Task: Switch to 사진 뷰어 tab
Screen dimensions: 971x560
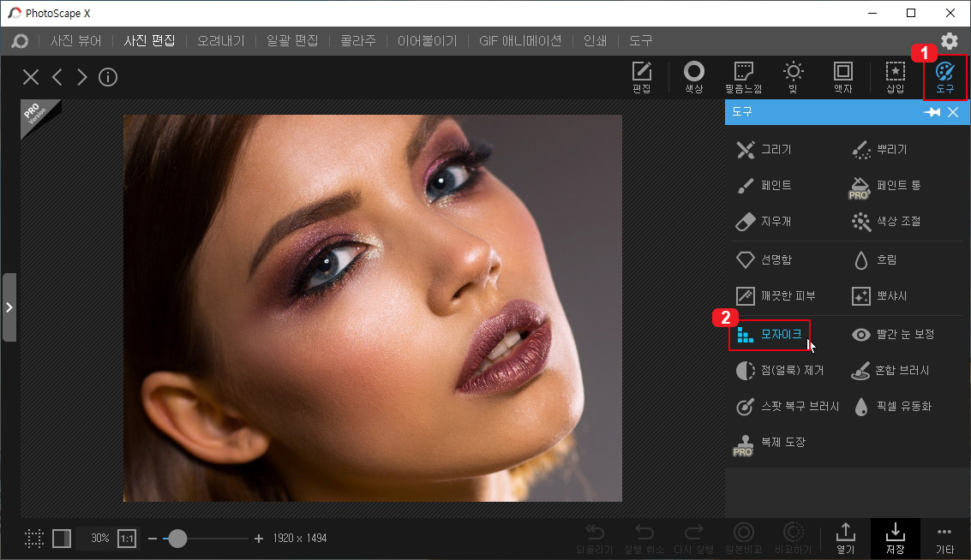Action: pos(75,41)
